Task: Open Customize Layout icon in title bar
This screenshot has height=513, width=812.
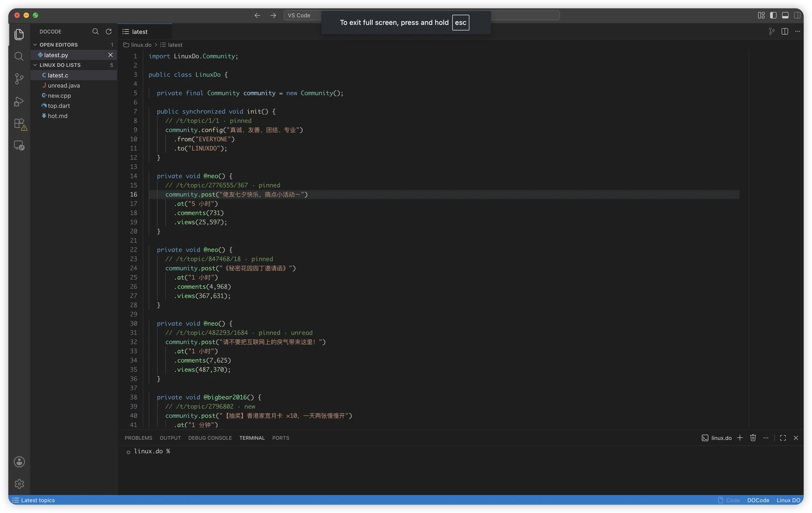Action: [x=761, y=15]
